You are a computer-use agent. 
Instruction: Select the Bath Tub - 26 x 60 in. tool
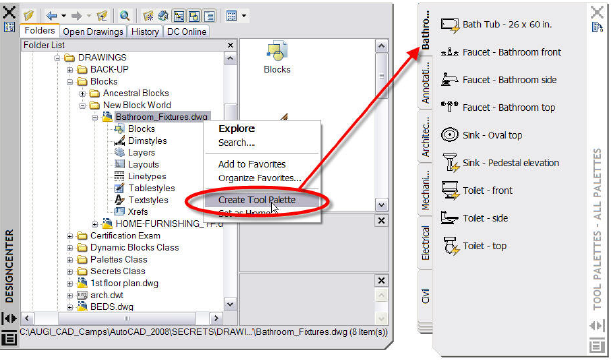pyautogui.click(x=496, y=25)
